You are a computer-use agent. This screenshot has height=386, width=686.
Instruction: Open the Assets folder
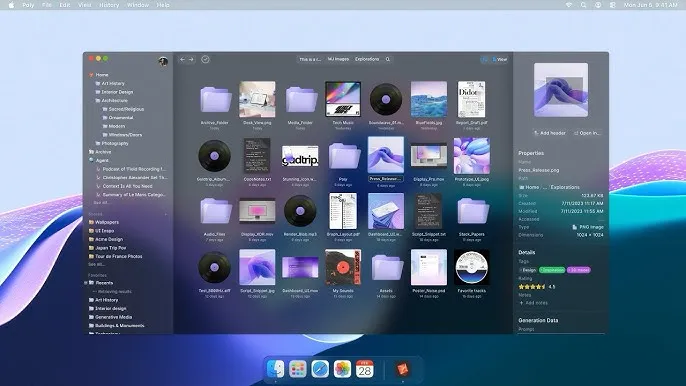click(x=386, y=267)
